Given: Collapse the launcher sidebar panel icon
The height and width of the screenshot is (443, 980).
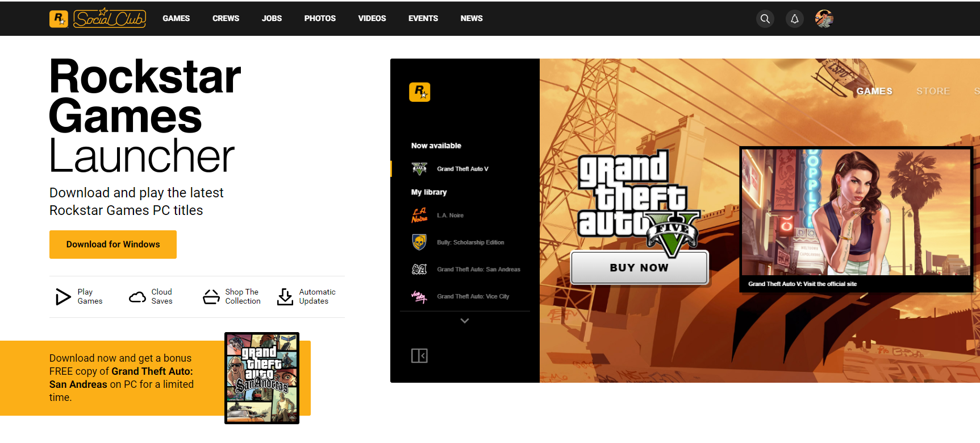Looking at the screenshot, I should coord(419,356).
